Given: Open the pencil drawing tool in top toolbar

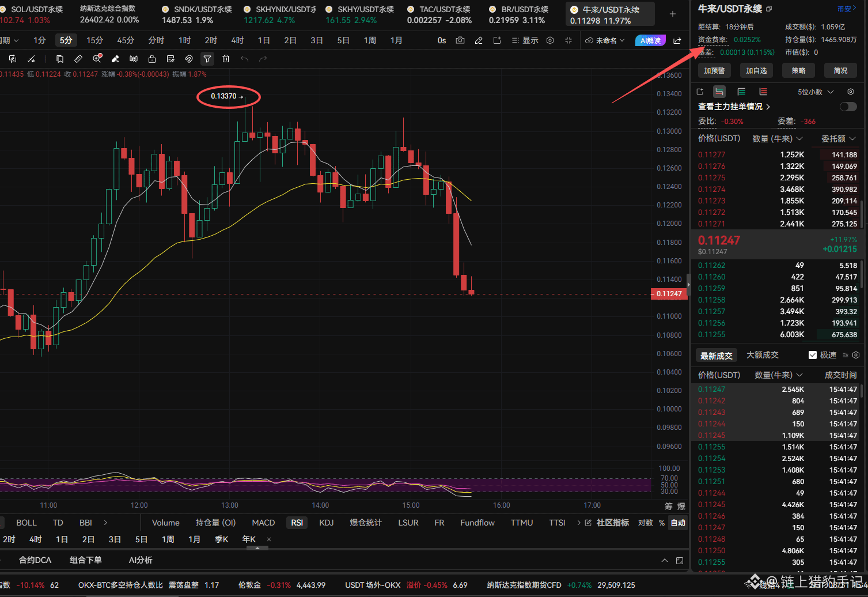Looking at the screenshot, I should tap(479, 40).
